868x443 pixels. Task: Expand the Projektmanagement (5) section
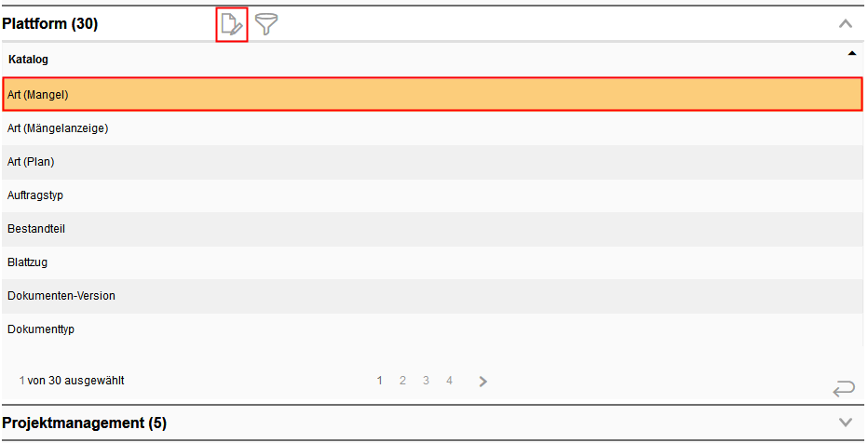(846, 423)
